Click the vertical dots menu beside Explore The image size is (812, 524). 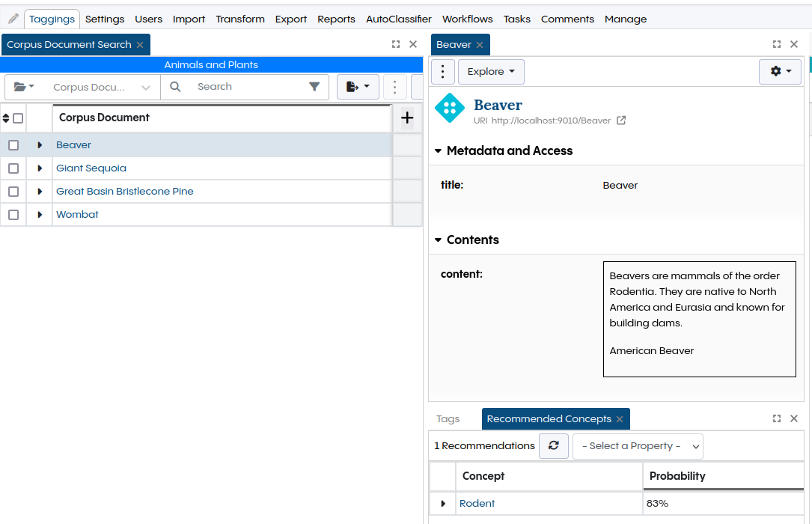click(443, 72)
